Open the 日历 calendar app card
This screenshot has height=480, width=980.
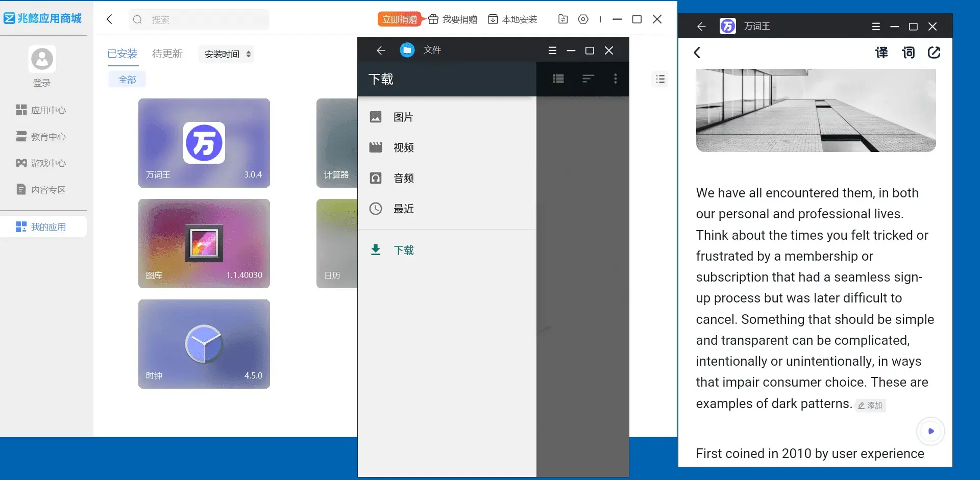click(337, 243)
